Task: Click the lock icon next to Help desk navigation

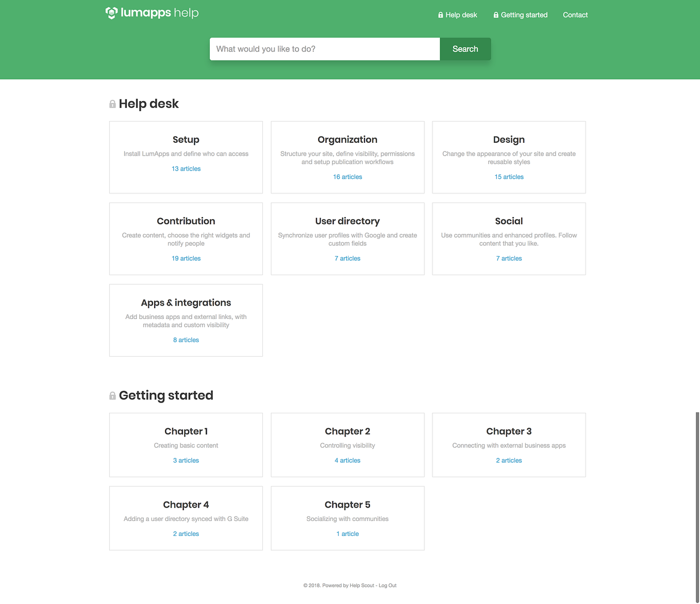Action: click(440, 15)
